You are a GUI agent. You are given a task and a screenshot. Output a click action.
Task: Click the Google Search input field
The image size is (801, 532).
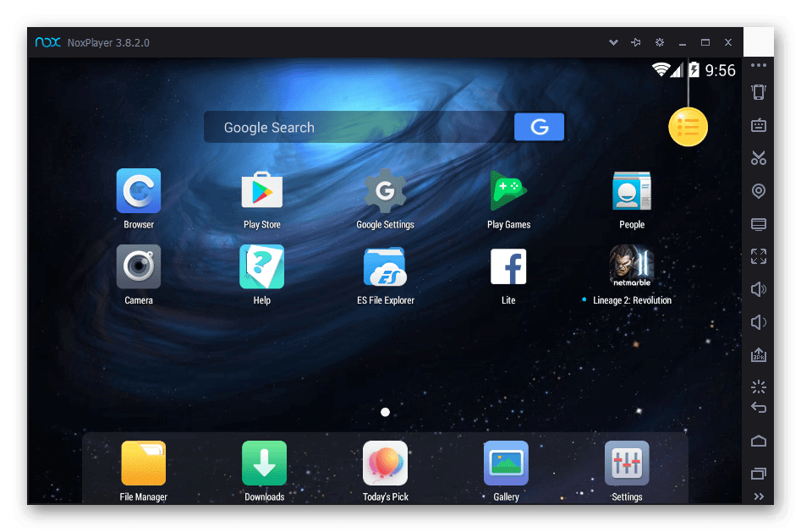tap(359, 127)
